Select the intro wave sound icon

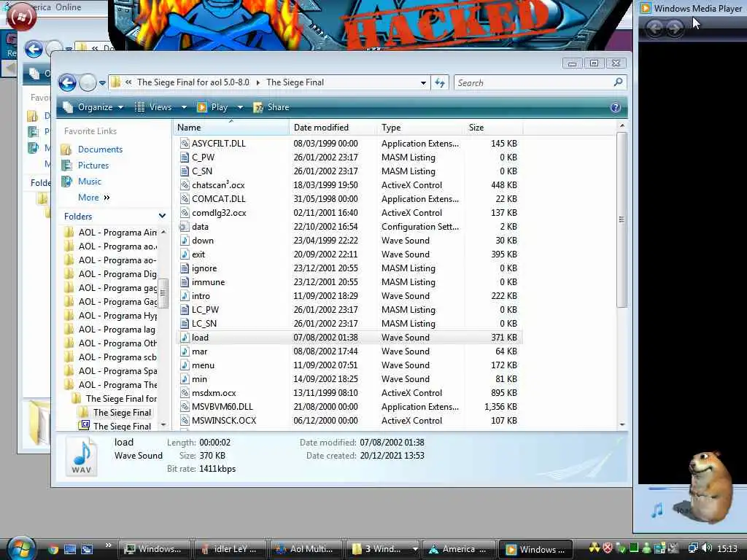pos(185,296)
